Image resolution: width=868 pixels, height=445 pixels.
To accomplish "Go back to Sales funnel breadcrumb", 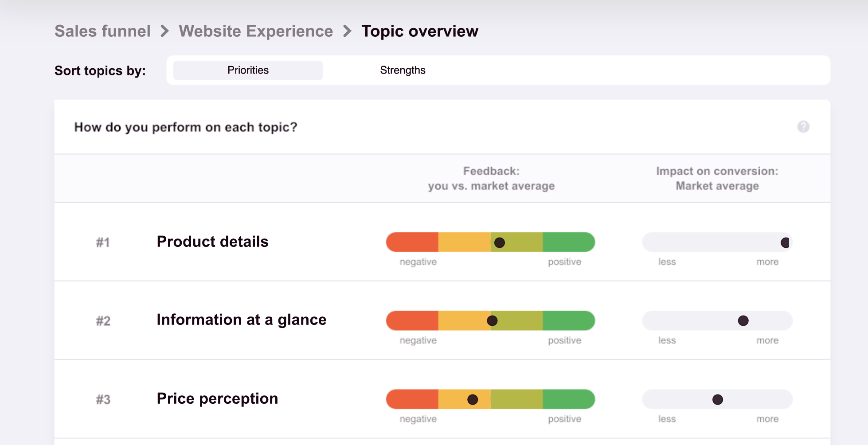I will point(102,31).
